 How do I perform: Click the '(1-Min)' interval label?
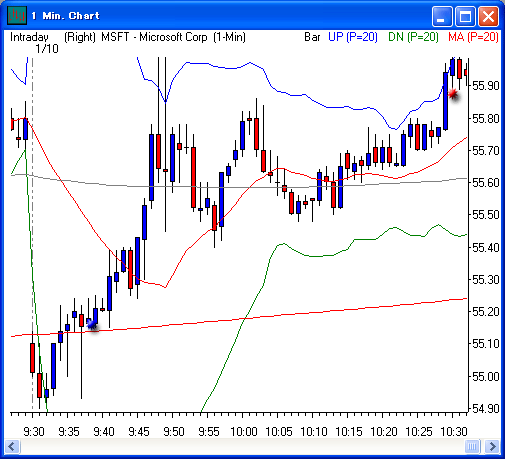click(229, 37)
